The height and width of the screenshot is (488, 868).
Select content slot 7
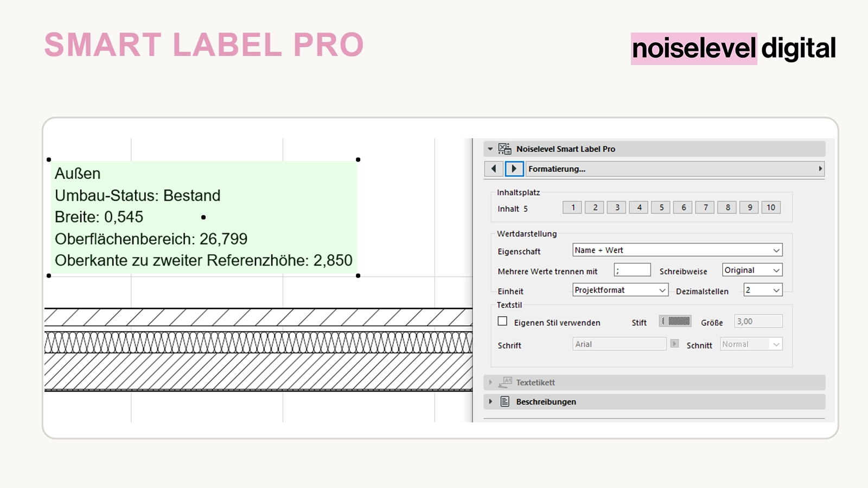(705, 208)
